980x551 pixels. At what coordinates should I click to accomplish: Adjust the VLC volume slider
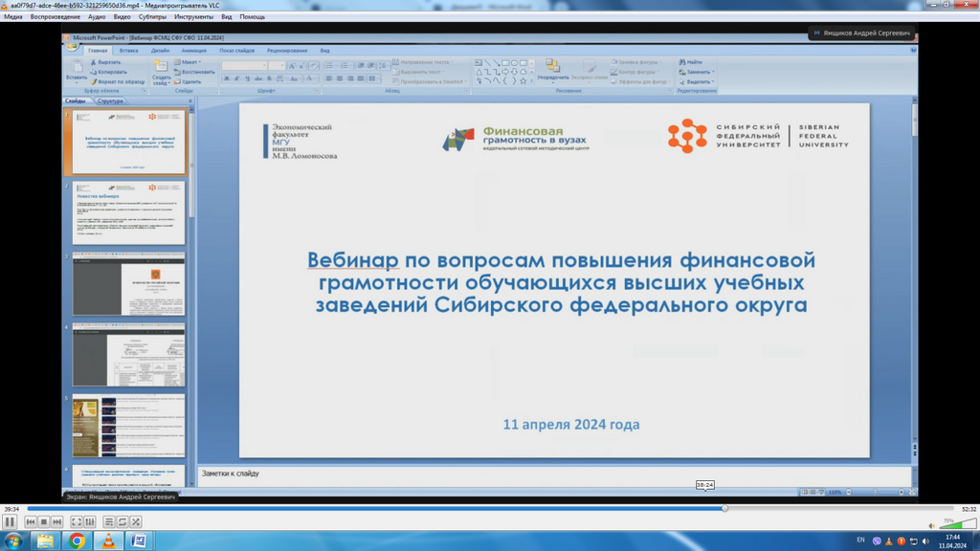(957, 524)
